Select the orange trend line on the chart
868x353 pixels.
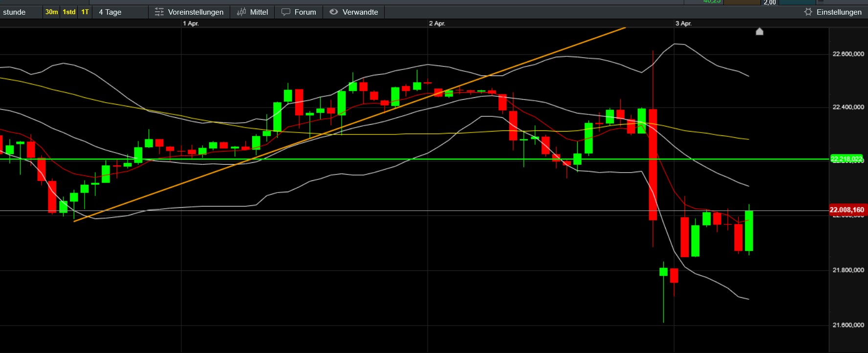click(x=349, y=125)
